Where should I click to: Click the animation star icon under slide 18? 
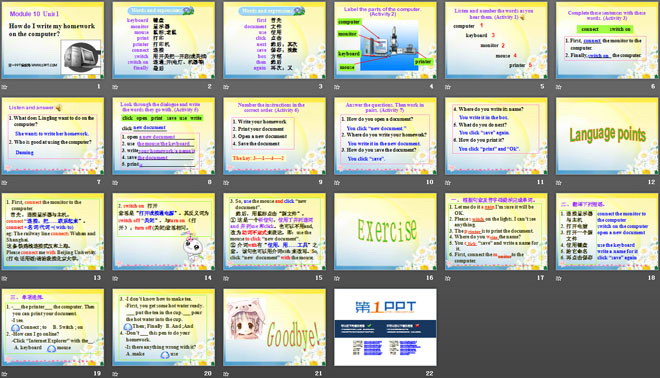coord(559,278)
